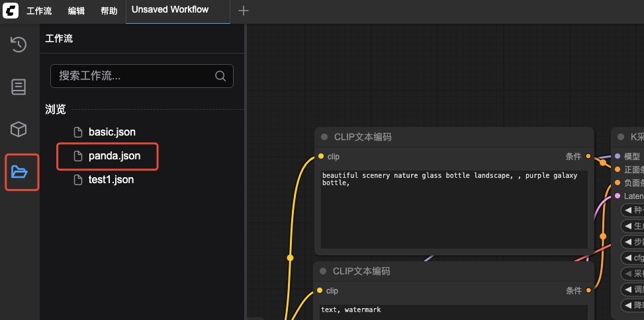
Task: Click the clip input port on upper CLIP文本编码 node
Action: tap(321, 156)
